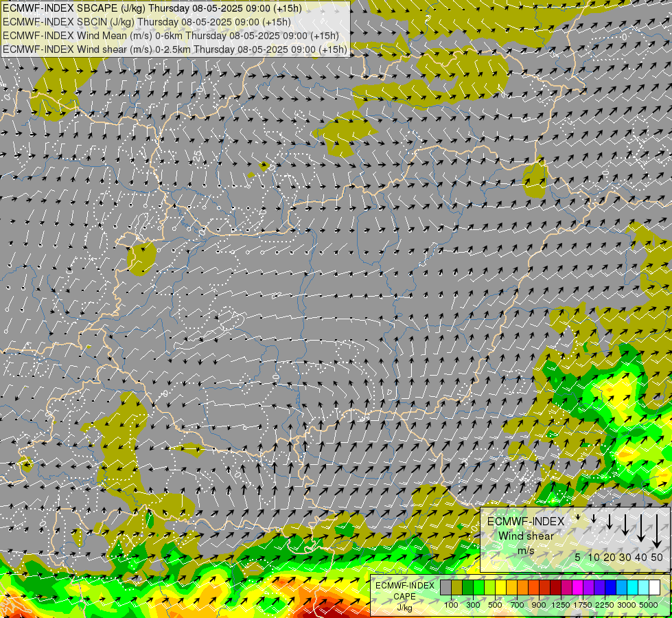Viewport: 672px width, 618px height.
Task: Click the '700' CAPE scale value
Action: (x=518, y=605)
